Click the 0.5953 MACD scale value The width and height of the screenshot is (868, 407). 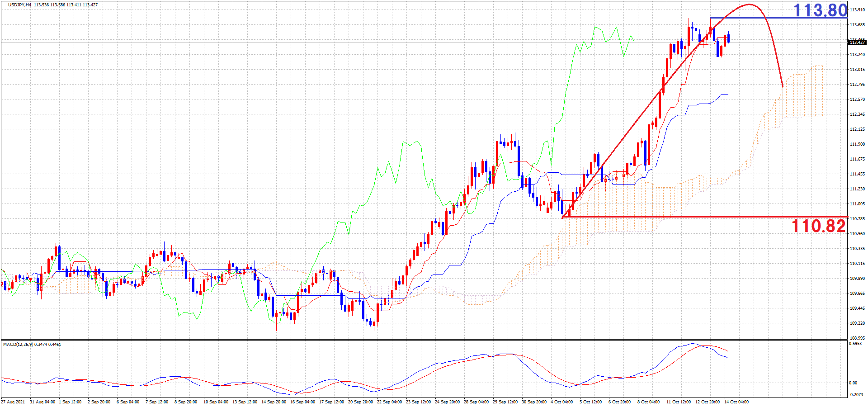click(x=856, y=344)
